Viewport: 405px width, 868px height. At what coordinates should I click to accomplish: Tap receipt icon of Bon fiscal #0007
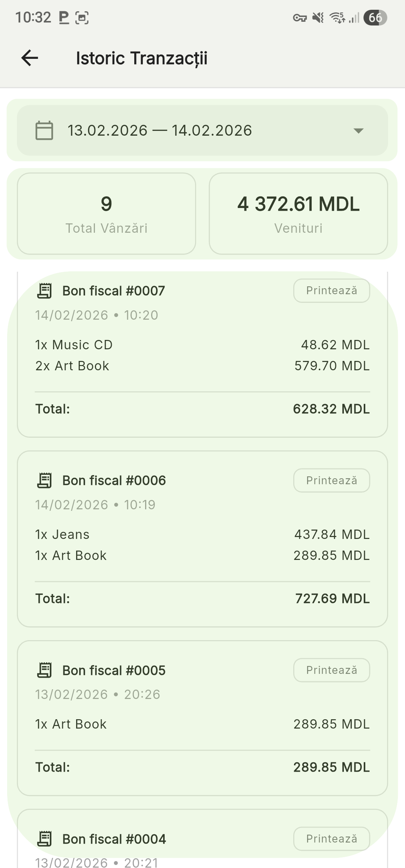click(x=45, y=291)
